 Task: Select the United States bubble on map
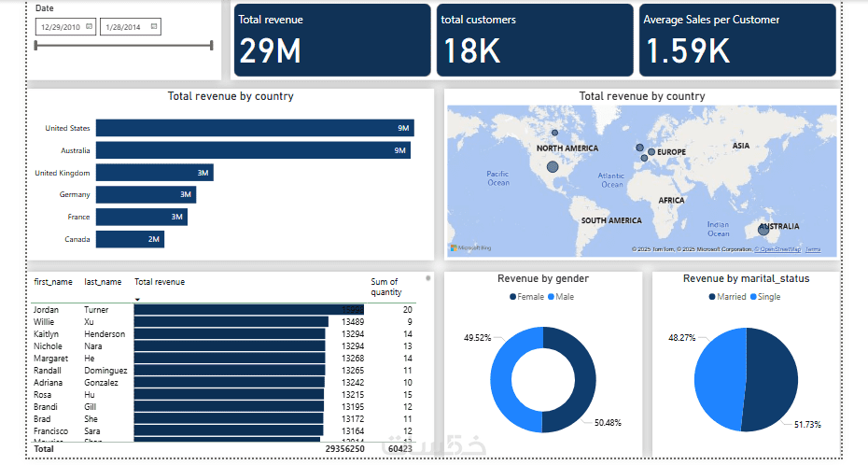click(553, 166)
